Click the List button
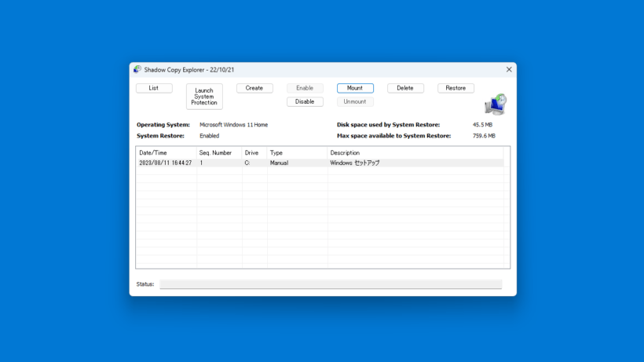Image resolution: width=644 pixels, height=362 pixels. point(154,88)
